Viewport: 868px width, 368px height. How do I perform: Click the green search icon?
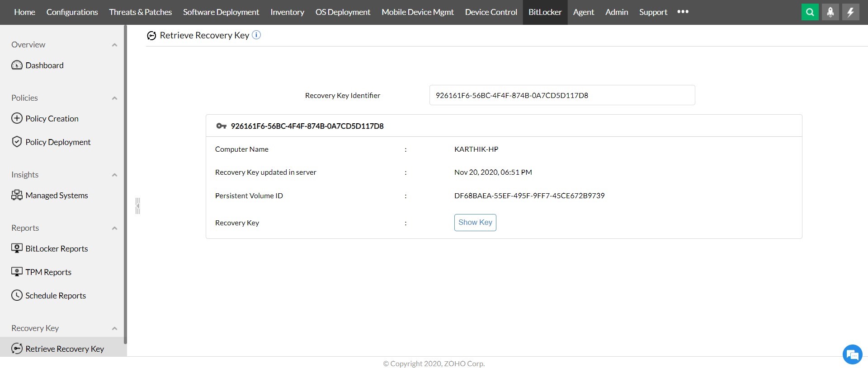(x=810, y=12)
